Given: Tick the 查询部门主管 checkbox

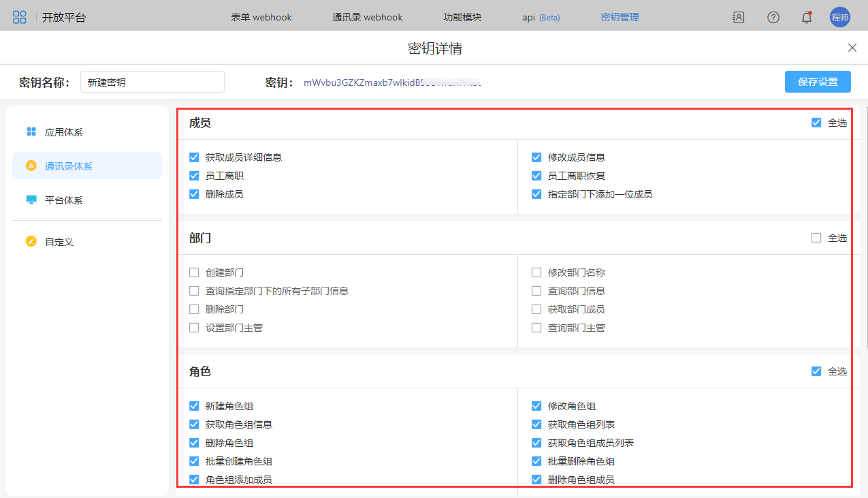Looking at the screenshot, I should [x=536, y=328].
